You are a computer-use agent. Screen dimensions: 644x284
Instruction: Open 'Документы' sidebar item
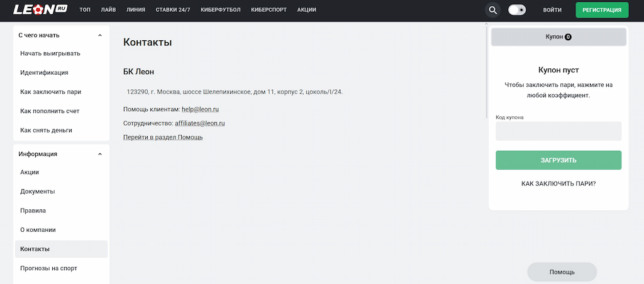coord(61,192)
